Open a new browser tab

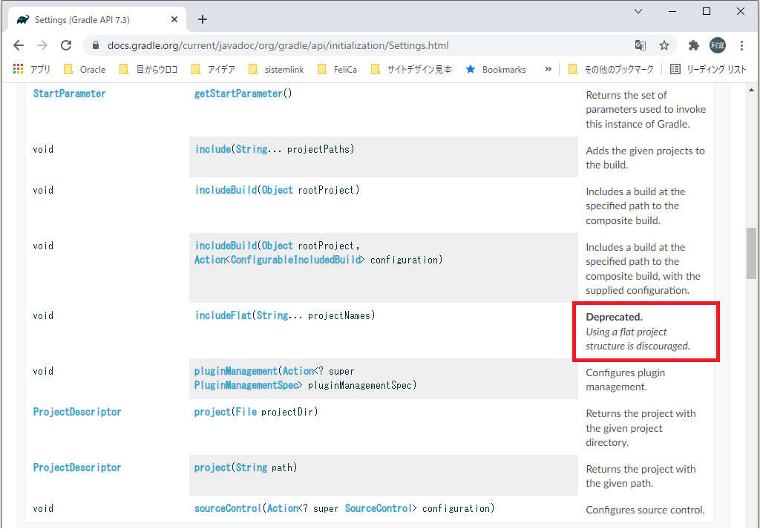click(202, 20)
